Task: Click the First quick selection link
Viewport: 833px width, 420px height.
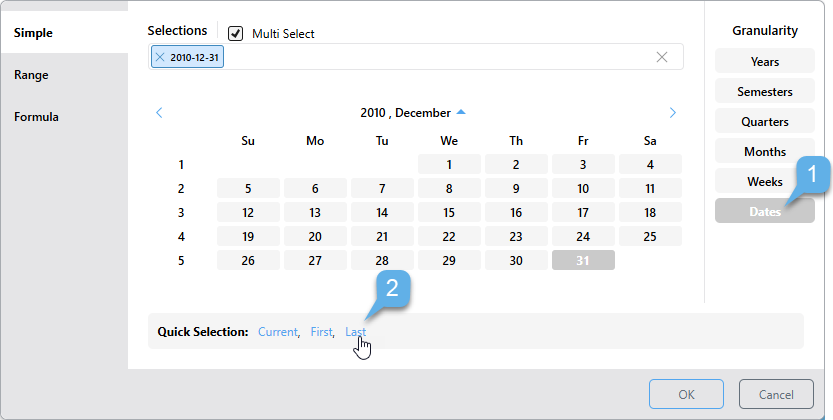Action: [321, 331]
